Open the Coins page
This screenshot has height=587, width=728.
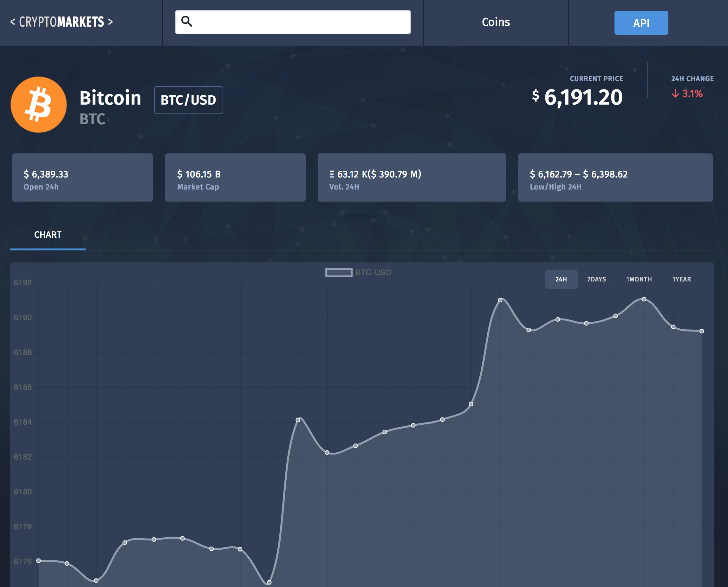point(496,22)
